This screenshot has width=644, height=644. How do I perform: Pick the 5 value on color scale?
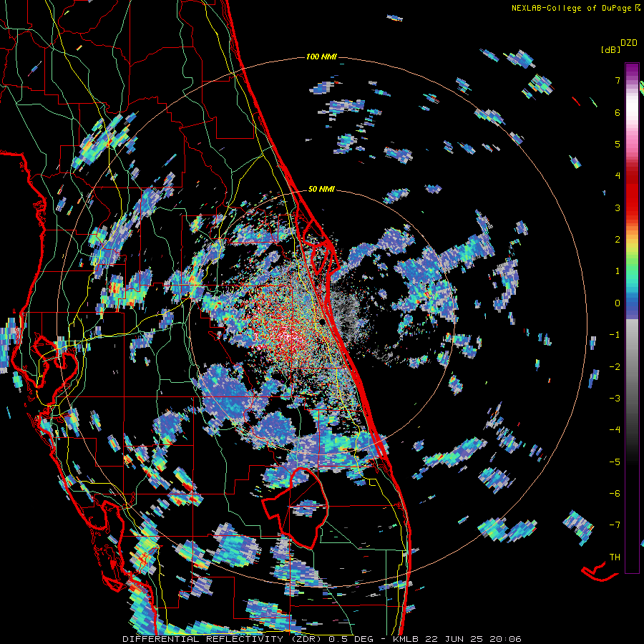coord(618,144)
